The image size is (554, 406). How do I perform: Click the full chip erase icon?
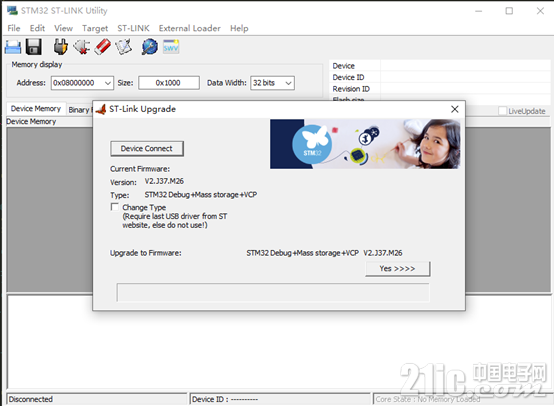[102, 47]
